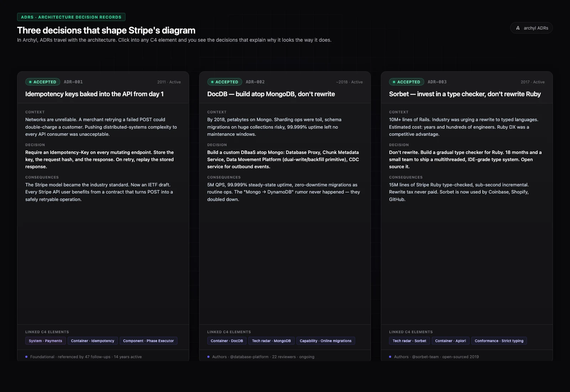The image size is (570, 392).
Task: Click the paragraph starting "15M lines of Stripe Ruby"
Action: pos(459,192)
